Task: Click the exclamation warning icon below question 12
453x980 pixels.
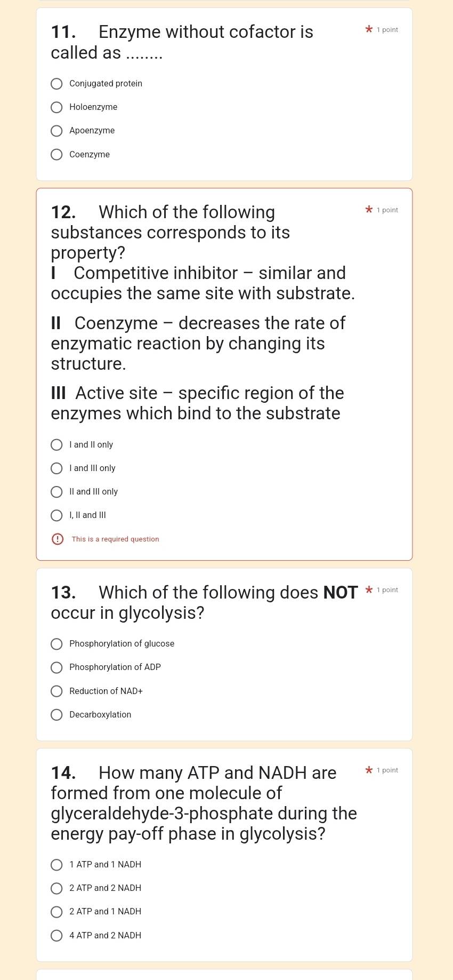Action: (57, 539)
